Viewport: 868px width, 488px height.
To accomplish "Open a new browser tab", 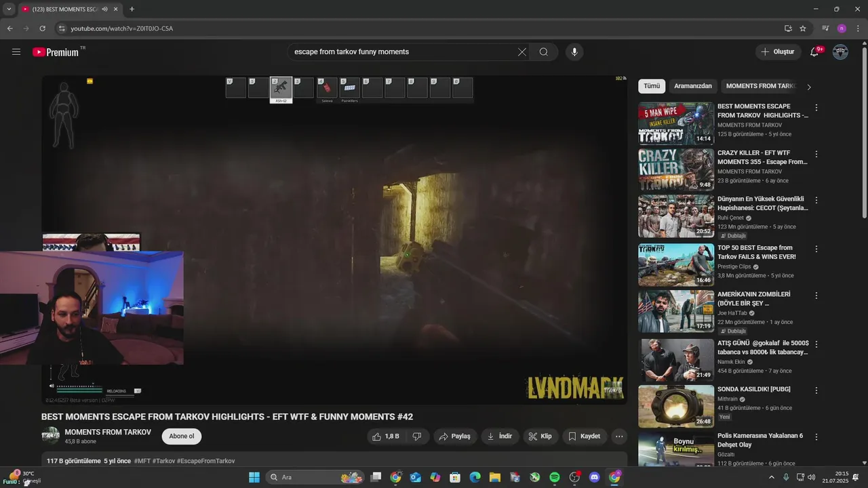I will click(x=132, y=9).
